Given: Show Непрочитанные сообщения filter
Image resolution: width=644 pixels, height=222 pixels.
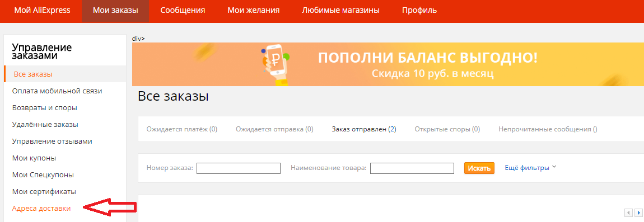Looking at the screenshot, I should (x=548, y=129).
